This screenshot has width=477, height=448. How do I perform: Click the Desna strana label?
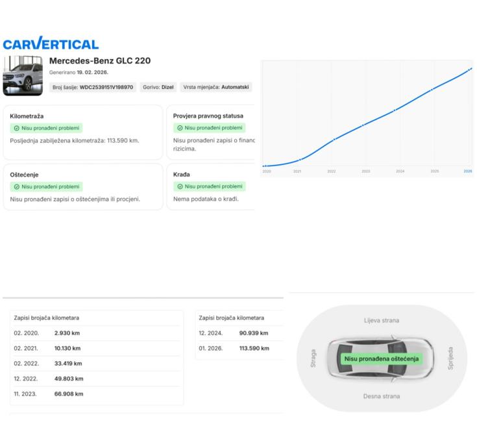click(382, 396)
